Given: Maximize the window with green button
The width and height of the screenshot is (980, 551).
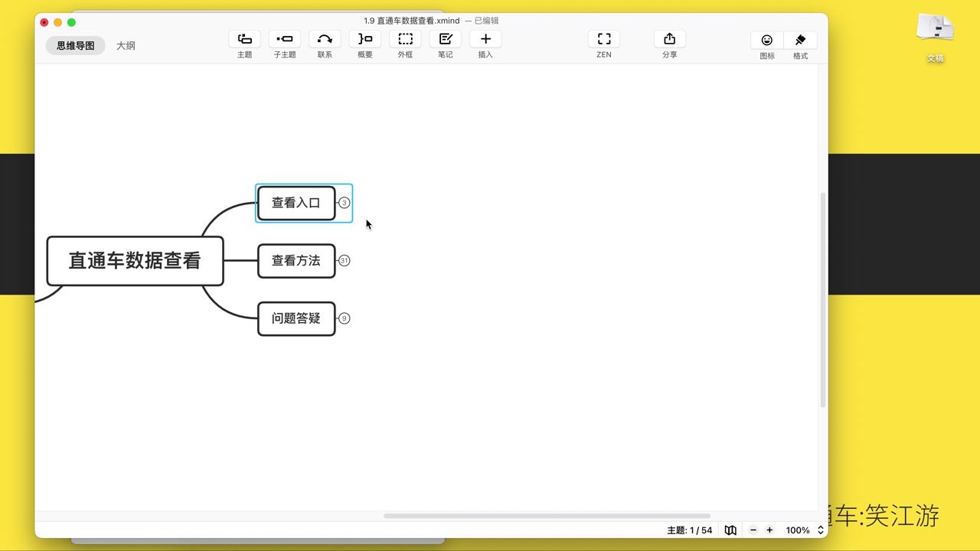Looking at the screenshot, I should (72, 22).
